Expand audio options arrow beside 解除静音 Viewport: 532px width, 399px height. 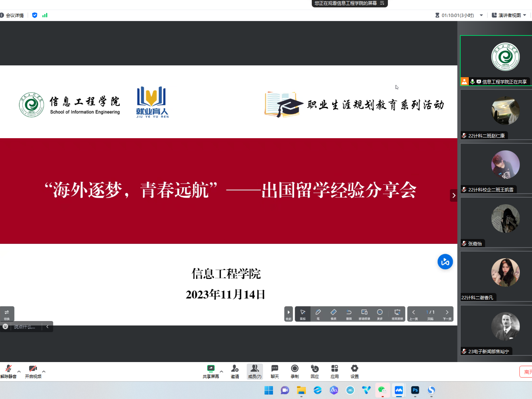[19, 371]
